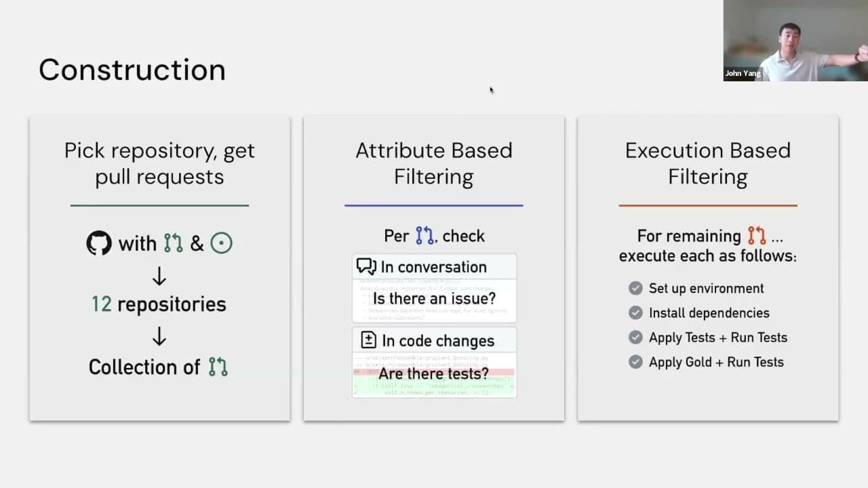
Task: Click the check mark beside 'Install dependencies'
Action: pyautogui.click(x=635, y=312)
